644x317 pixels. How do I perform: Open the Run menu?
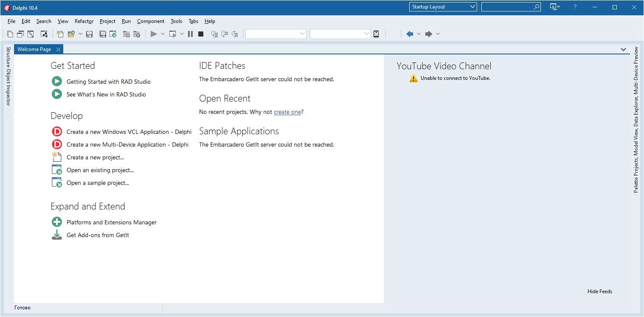tap(126, 21)
